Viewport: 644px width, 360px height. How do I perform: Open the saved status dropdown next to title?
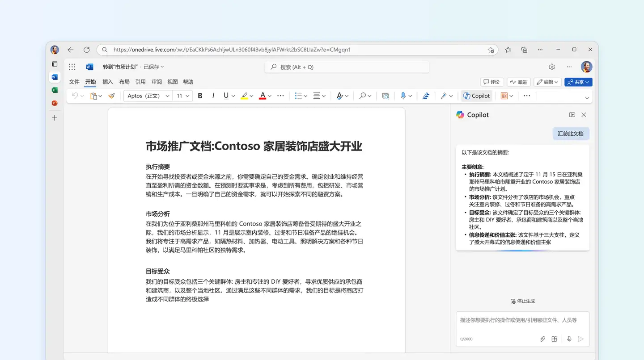153,67
